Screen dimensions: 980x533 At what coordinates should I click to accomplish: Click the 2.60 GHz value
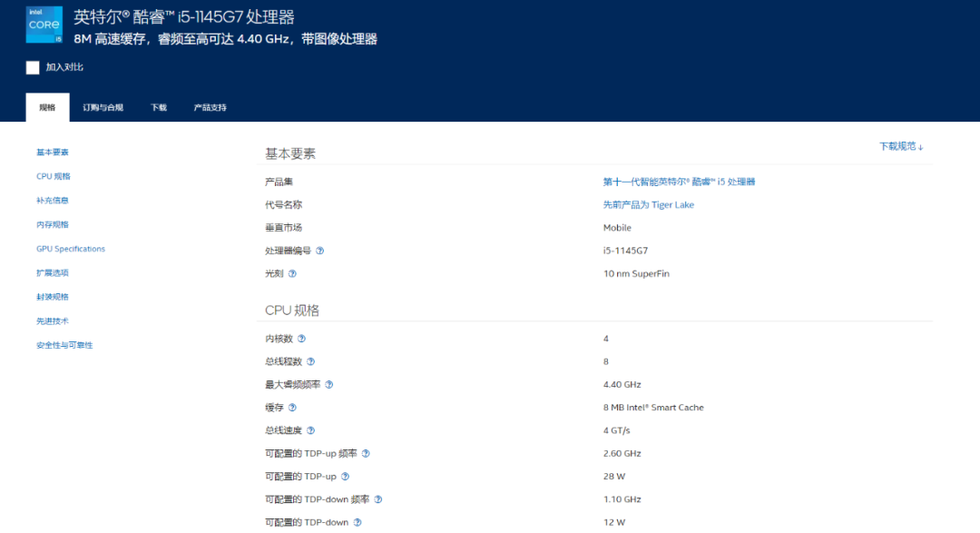pyautogui.click(x=622, y=454)
